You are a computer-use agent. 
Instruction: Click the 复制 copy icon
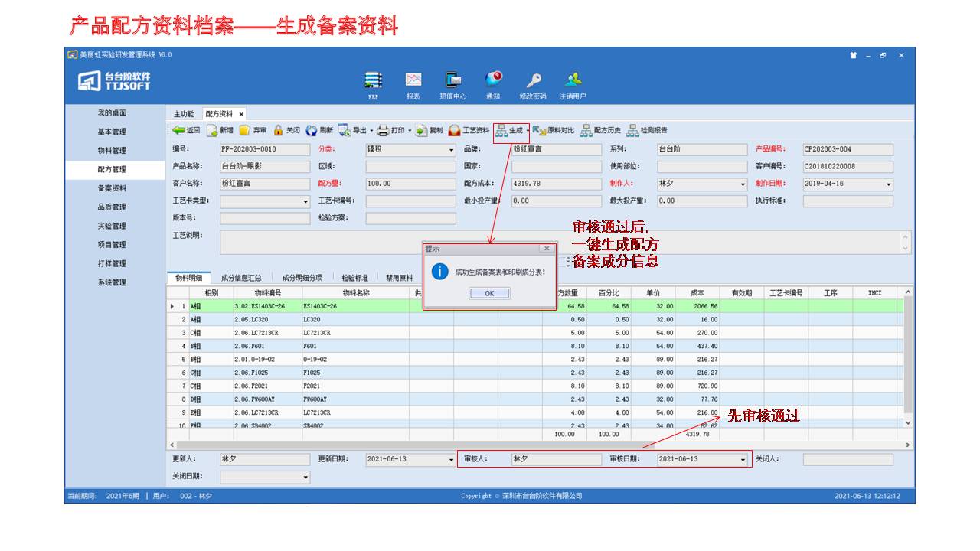[421, 131]
